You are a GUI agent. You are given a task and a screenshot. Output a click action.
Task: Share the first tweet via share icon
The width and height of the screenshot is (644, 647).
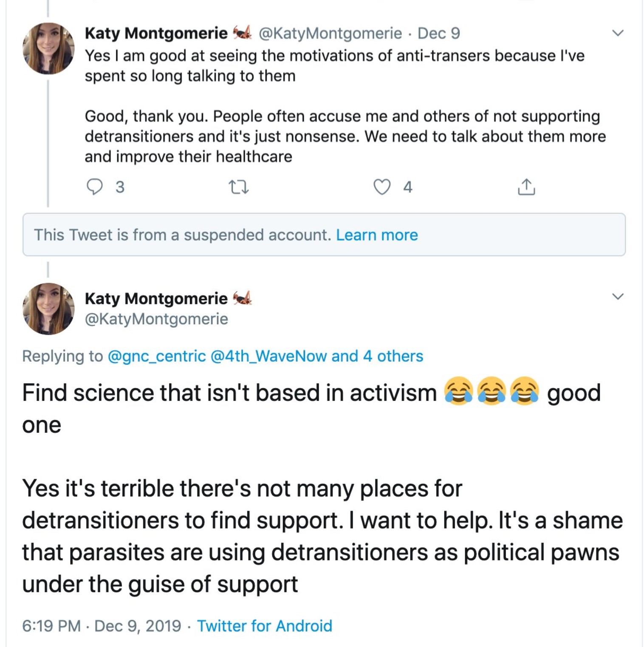526,187
